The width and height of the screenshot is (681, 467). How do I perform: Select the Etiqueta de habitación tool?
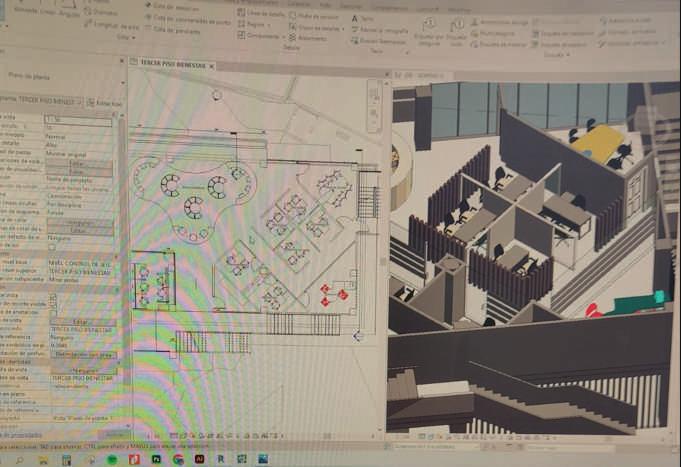pos(563,33)
